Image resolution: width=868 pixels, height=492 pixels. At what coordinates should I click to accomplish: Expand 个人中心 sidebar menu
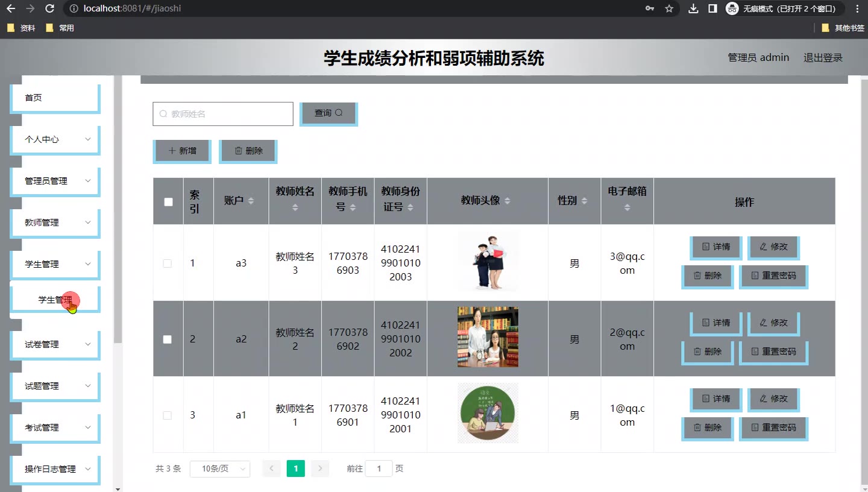(55, 139)
